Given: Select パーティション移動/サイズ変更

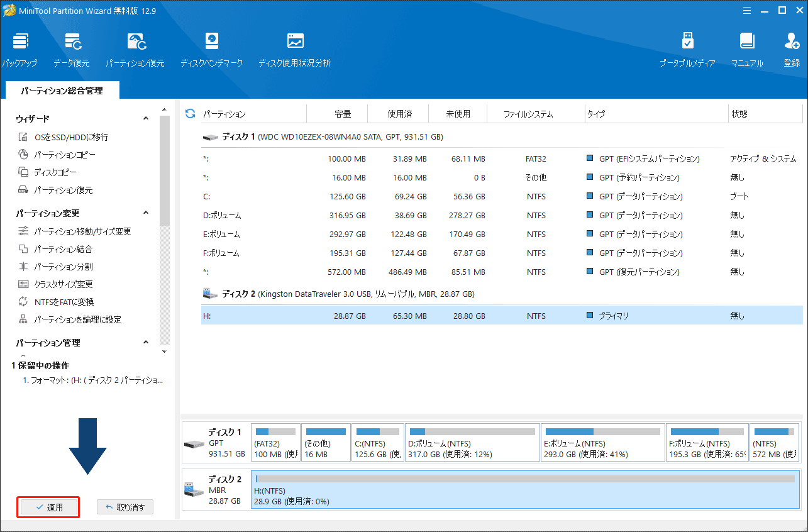Looking at the screenshot, I should (74, 231).
